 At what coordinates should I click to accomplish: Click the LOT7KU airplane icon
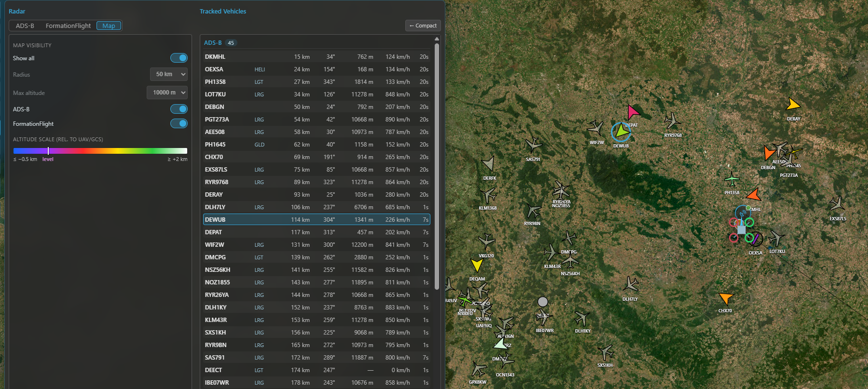click(x=776, y=238)
